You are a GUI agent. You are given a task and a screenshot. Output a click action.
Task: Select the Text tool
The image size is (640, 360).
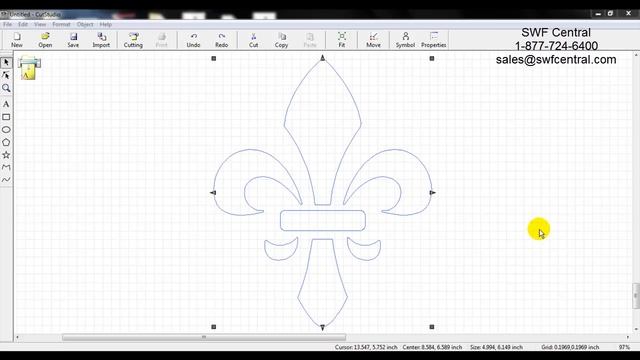point(6,104)
